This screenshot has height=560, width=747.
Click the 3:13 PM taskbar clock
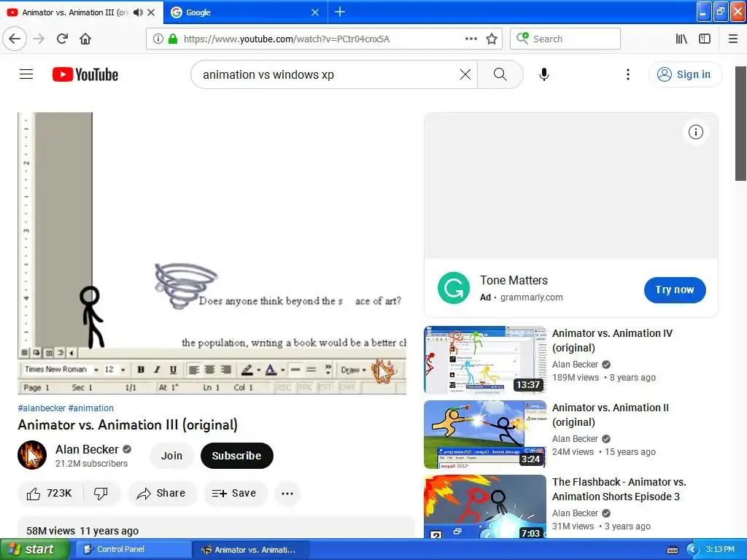click(720, 549)
